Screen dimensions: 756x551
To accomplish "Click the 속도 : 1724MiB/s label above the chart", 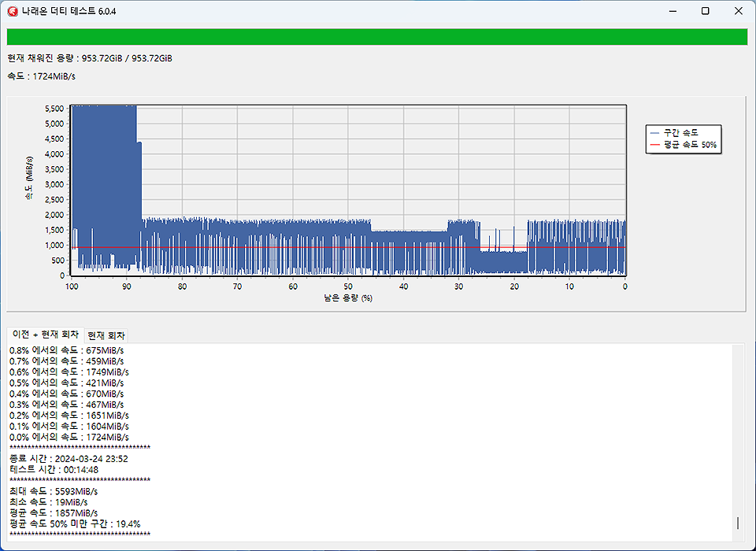I will point(42,76).
